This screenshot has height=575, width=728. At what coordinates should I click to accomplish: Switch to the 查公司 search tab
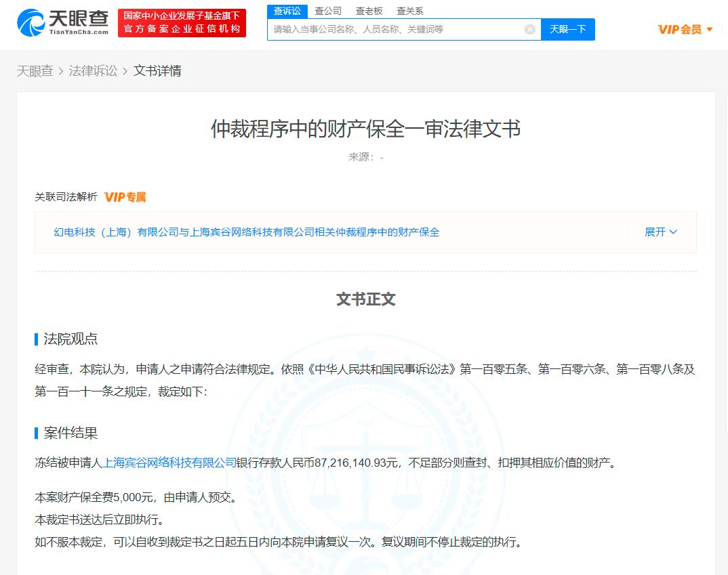pyautogui.click(x=328, y=11)
